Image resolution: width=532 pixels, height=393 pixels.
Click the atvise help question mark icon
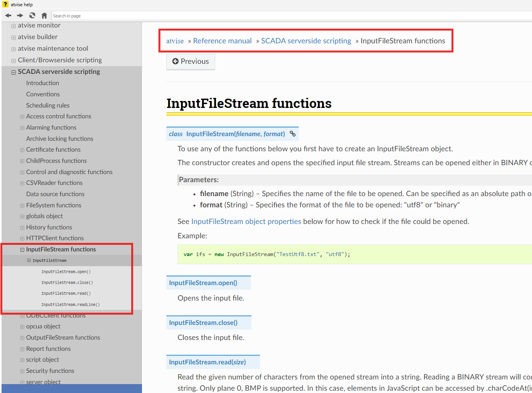5,4
